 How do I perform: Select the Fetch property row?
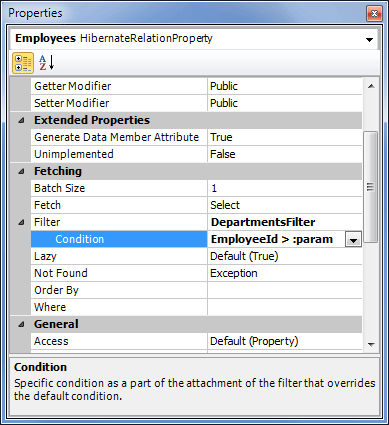coord(196,205)
